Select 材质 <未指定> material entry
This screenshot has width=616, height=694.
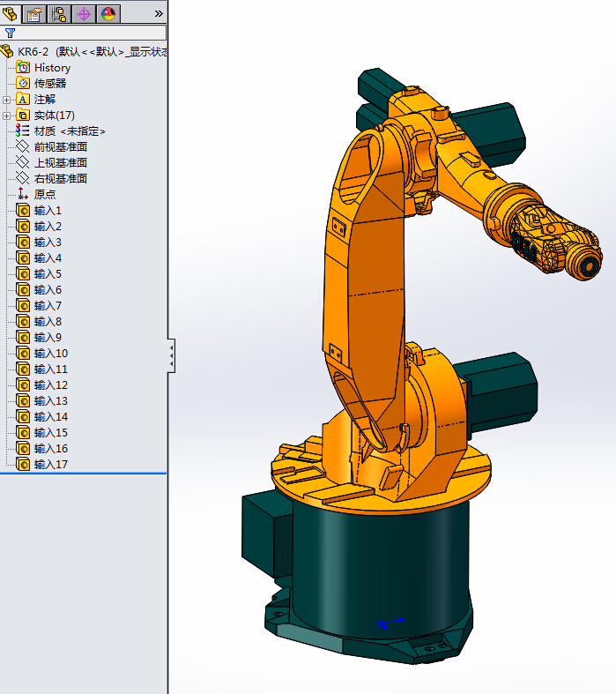point(70,131)
